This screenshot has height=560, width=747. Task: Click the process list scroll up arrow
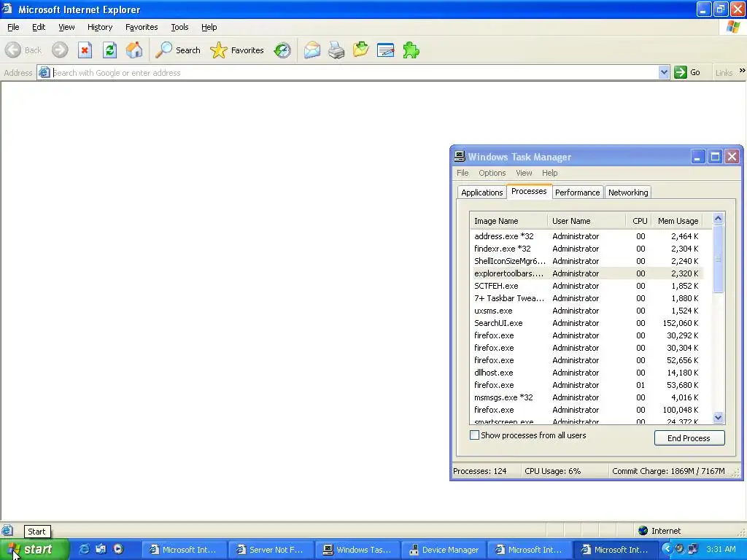tap(718, 219)
